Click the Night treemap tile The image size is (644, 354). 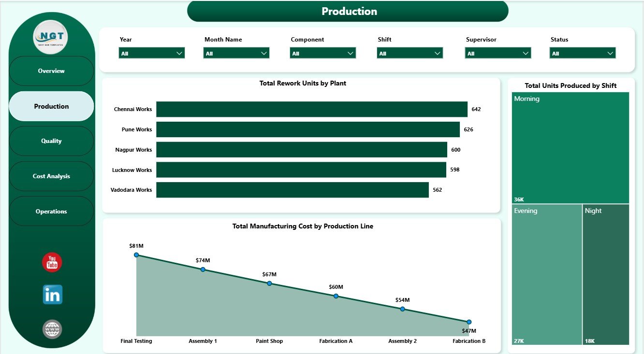[x=606, y=274]
